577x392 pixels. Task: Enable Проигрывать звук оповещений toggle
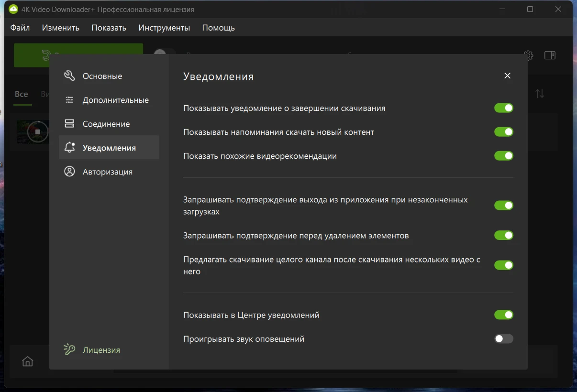(x=503, y=339)
